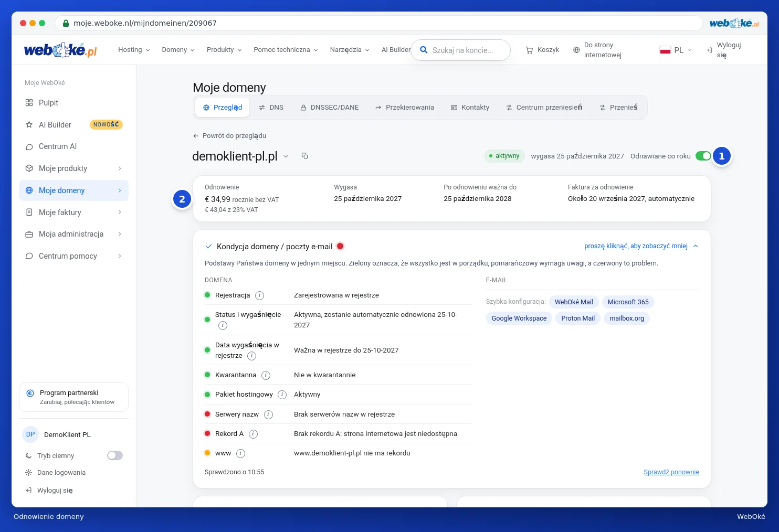This screenshot has height=532, width=779.
Task: Click the info icon for Data wygaśnięcia w rejestrze
Action: coord(251,356)
